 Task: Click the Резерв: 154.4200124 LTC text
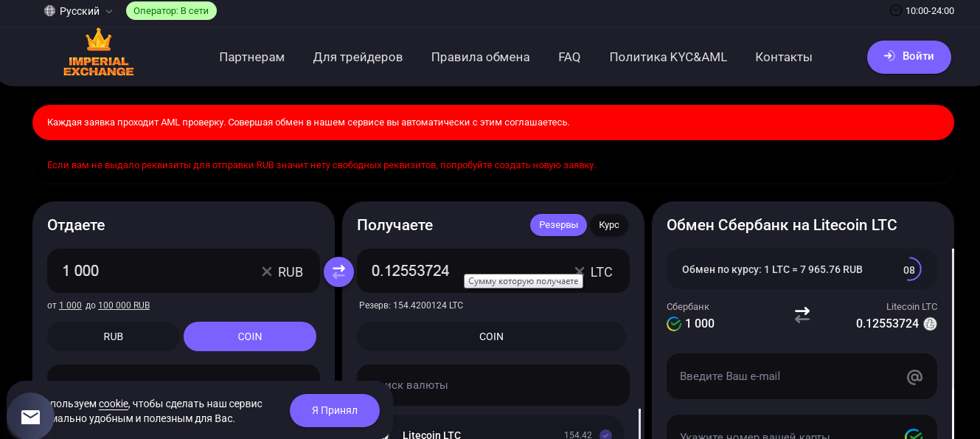411,305
